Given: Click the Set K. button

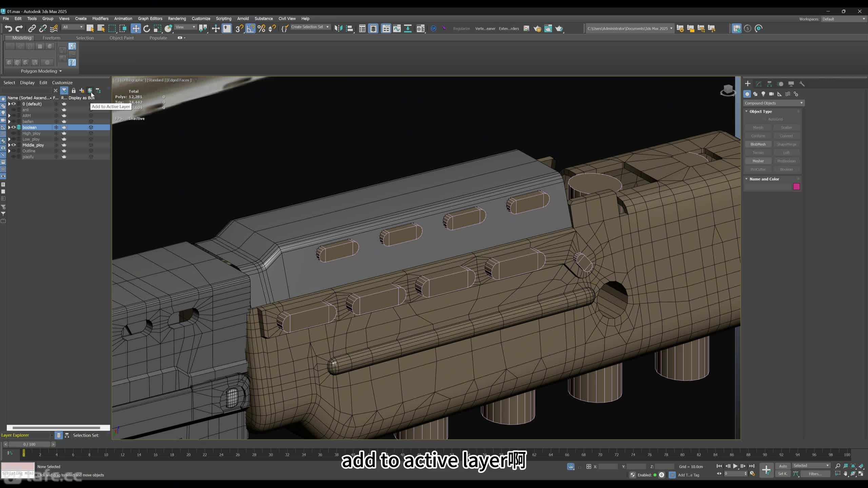Looking at the screenshot, I should pyautogui.click(x=783, y=474).
